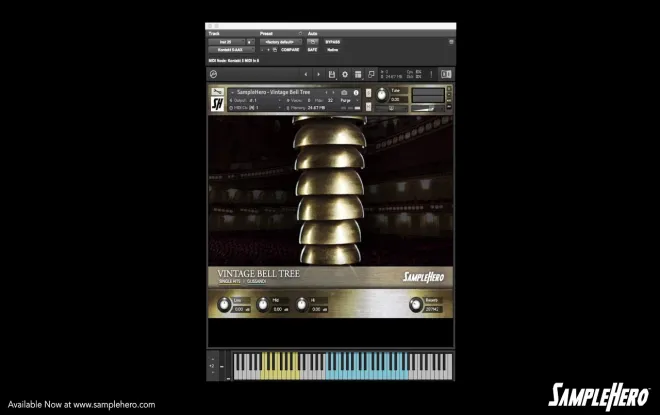Toggle BYPASS on the plug-in
This screenshot has height=415, width=660.
tap(333, 42)
